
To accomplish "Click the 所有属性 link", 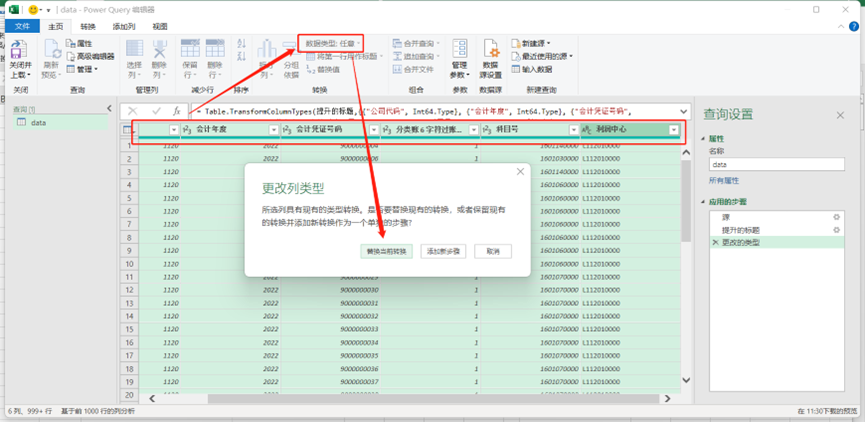I will point(724,180).
